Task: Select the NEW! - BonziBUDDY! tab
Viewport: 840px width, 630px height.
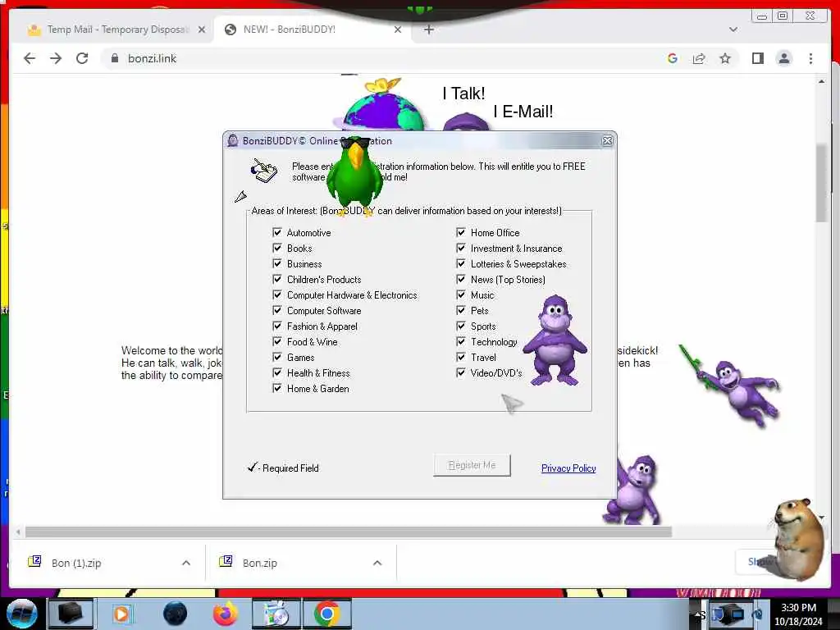Action: click(313, 30)
